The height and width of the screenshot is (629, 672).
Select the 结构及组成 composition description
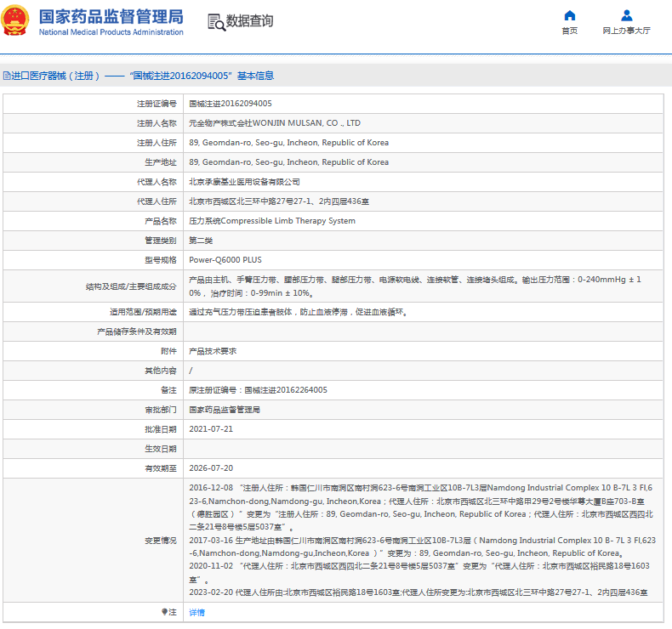pos(415,286)
